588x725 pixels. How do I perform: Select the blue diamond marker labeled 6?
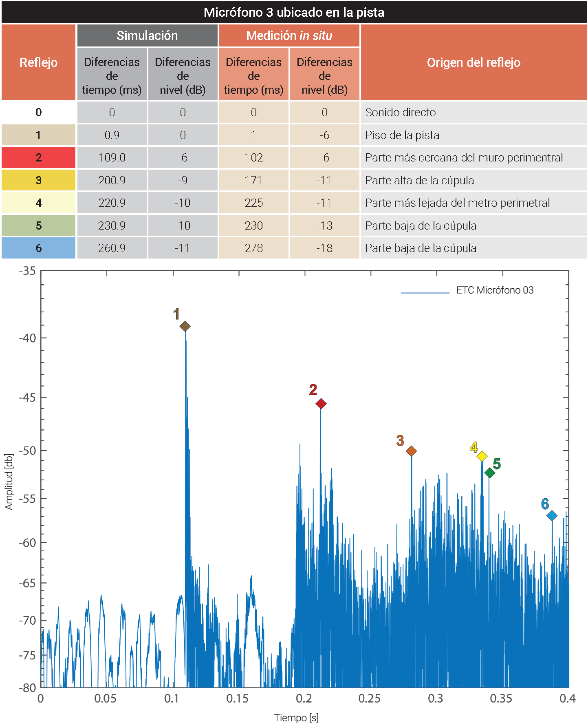coord(552,516)
